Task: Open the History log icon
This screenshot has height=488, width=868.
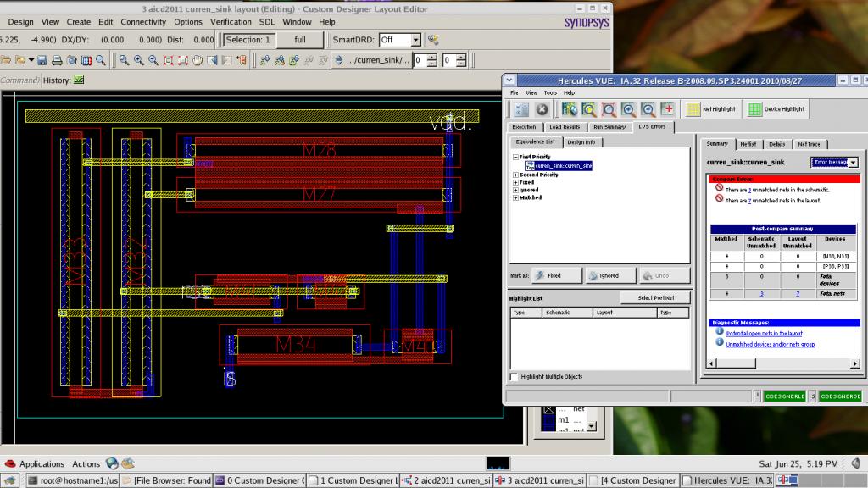Action: point(79,80)
